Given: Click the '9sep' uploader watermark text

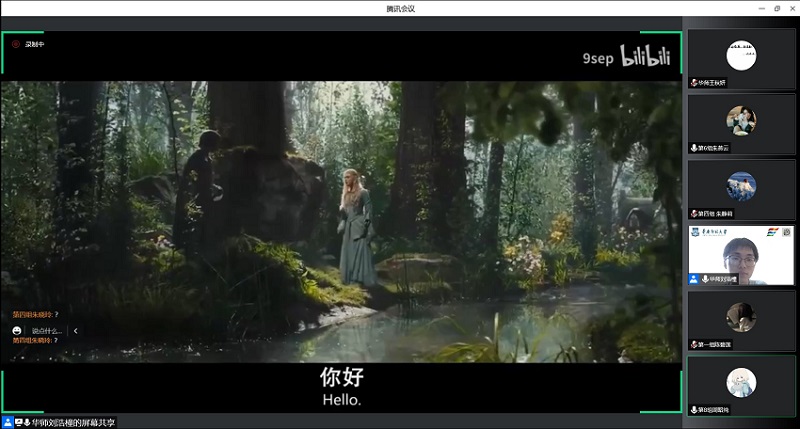Looking at the screenshot, I should point(598,59).
